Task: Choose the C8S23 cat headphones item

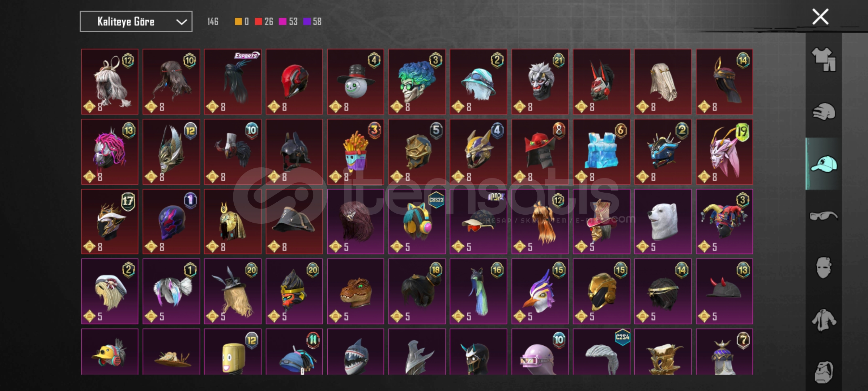Action: (417, 222)
